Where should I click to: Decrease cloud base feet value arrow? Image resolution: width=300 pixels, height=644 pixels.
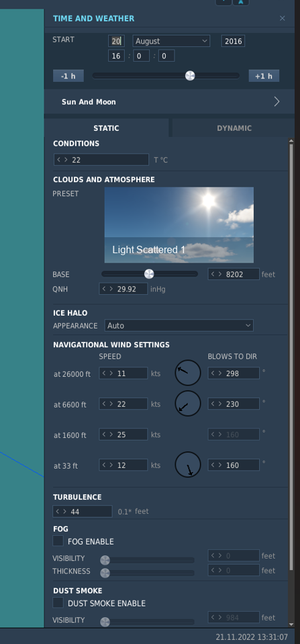(213, 275)
